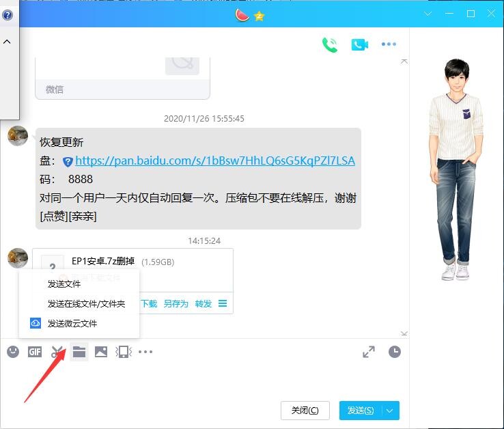Viewport: 504px width, 429px height.
Task: Start a video call
Action: [359, 45]
